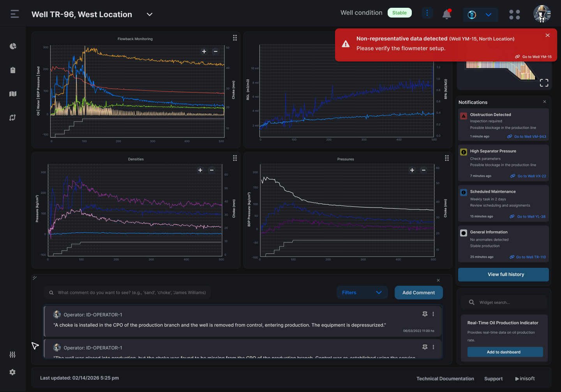
Task: Zoom in on the Pressures chart
Action: pos(412,170)
